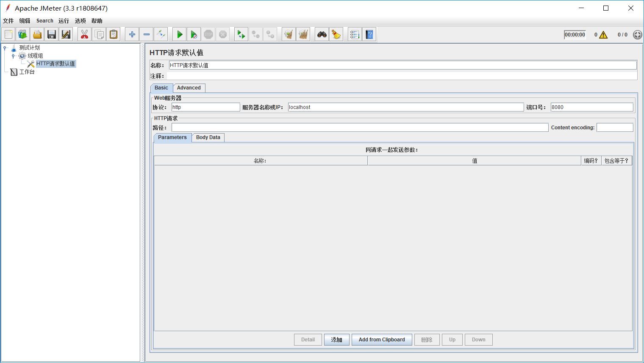Click the green plus toolbar icon

(132, 34)
